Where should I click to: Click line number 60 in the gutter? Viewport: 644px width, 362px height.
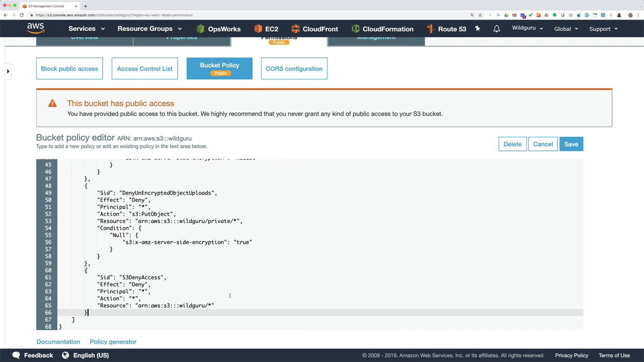tap(48, 270)
